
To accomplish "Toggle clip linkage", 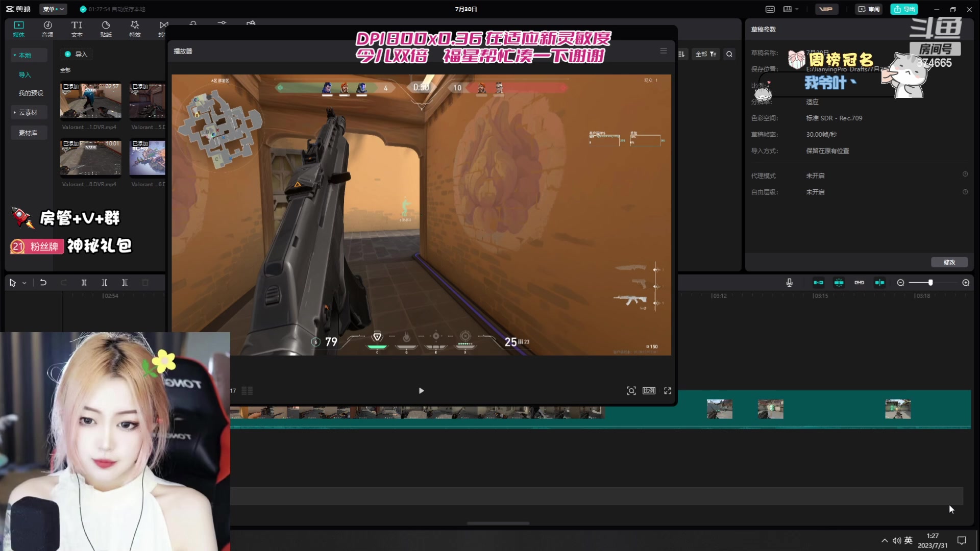I will click(860, 283).
